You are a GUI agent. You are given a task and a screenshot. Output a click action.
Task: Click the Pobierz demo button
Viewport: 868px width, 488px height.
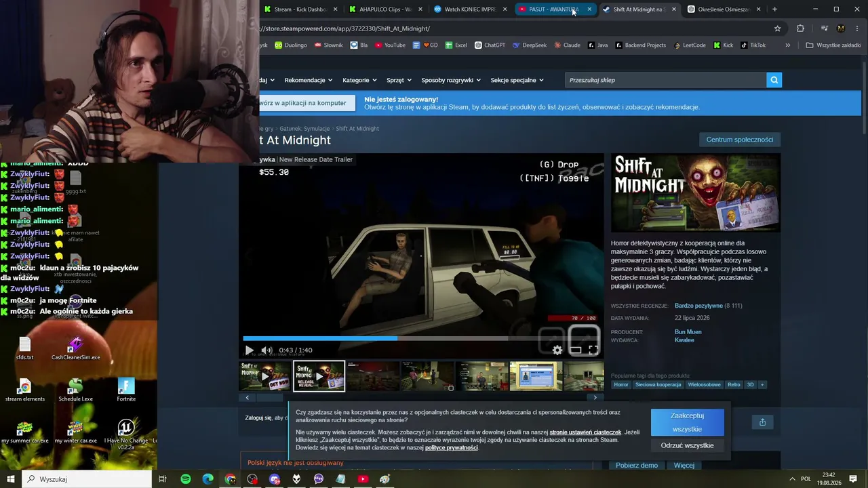tap(637, 466)
